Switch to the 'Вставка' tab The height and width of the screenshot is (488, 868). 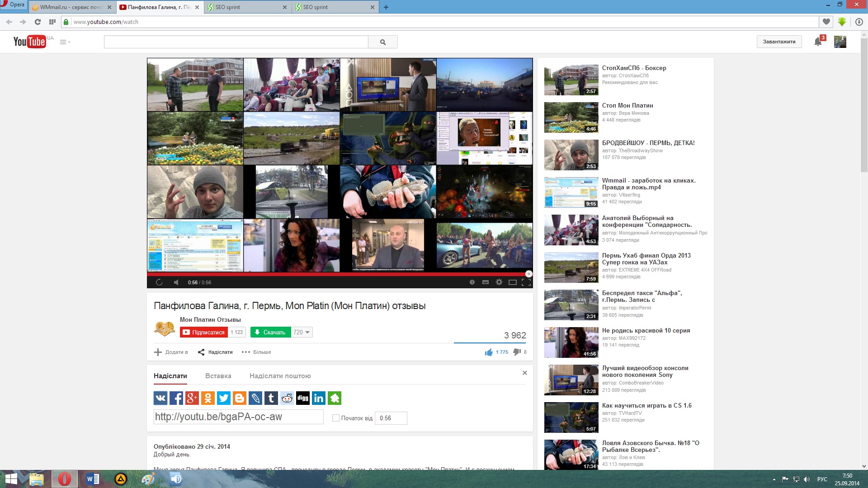(218, 376)
